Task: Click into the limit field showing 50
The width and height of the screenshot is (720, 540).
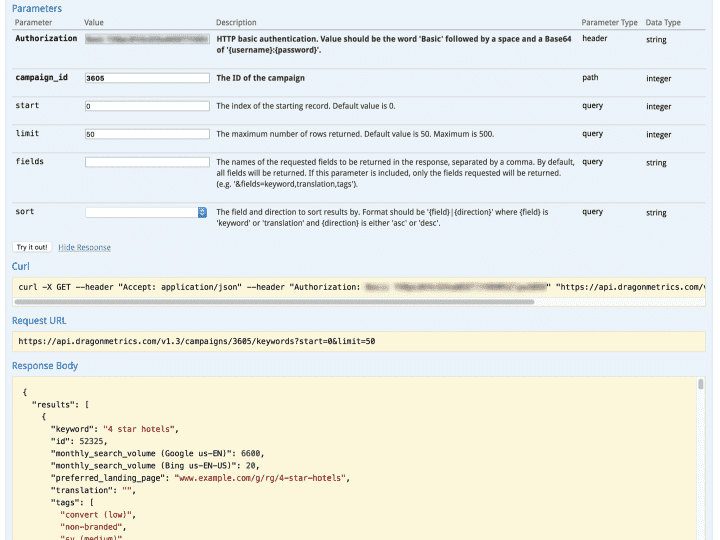Action: click(x=146, y=134)
